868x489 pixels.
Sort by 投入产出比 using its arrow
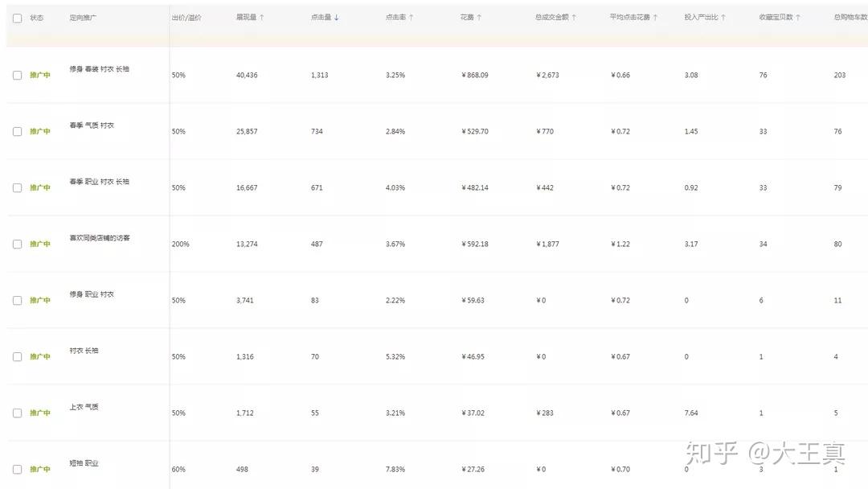click(723, 18)
